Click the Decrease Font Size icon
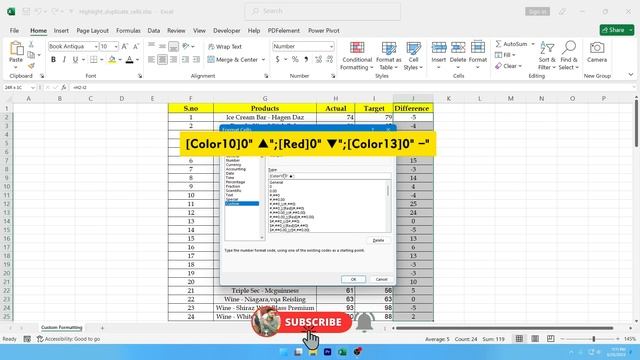The height and width of the screenshot is (360, 640). 136,47
